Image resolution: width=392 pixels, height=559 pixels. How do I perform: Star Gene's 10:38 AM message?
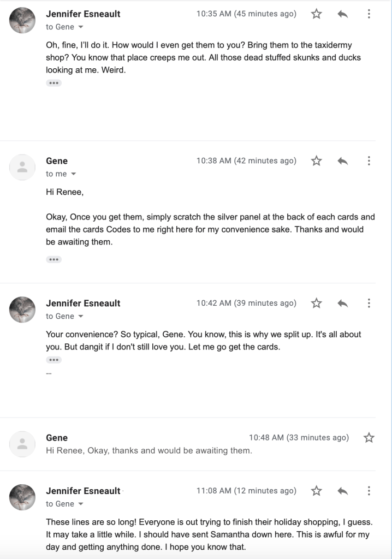coord(316,161)
